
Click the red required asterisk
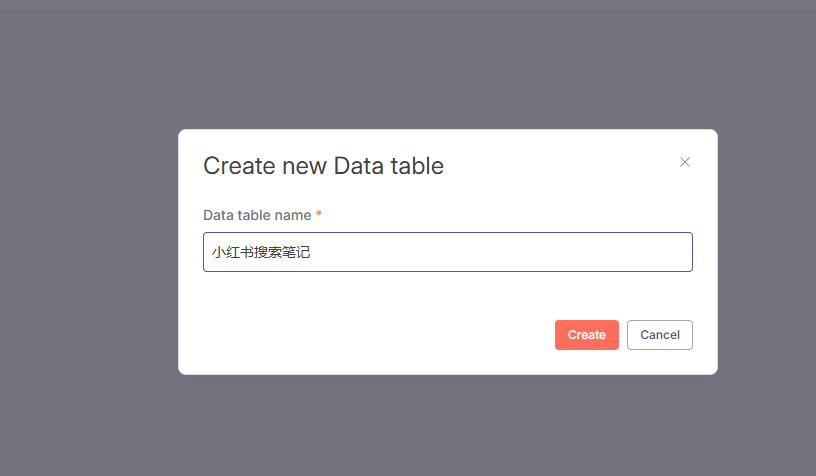click(x=319, y=215)
